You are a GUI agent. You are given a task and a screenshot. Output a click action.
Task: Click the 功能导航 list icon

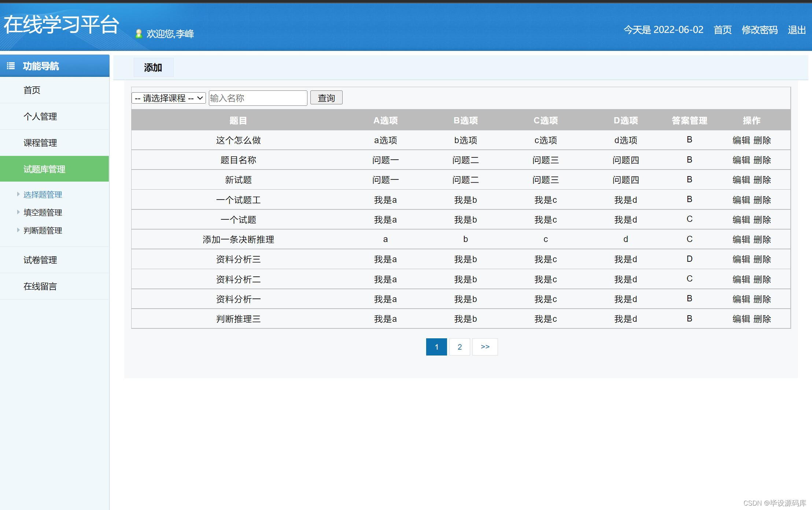pyautogui.click(x=11, y=66)
